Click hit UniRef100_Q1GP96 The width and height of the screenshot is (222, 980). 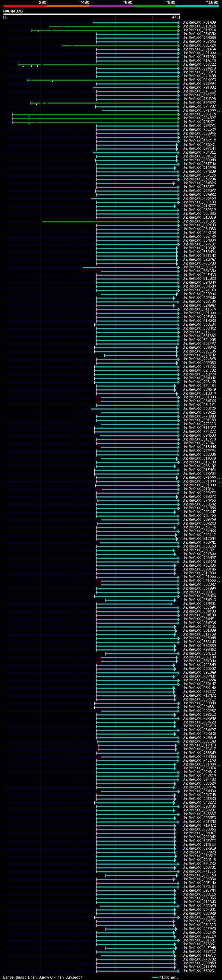click(199, 168)
